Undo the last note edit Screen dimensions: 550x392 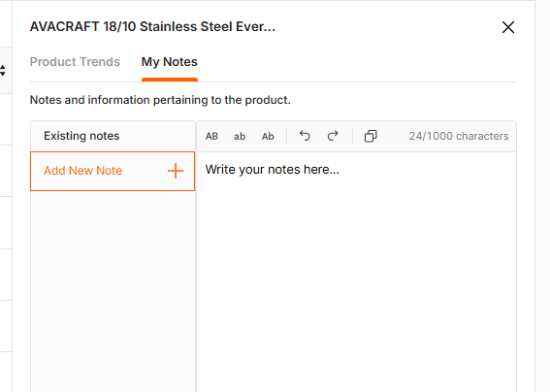(305, 136)
